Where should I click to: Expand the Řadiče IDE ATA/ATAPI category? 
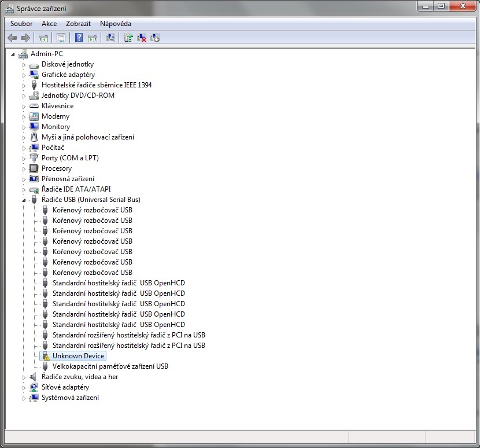click(24, 190)
